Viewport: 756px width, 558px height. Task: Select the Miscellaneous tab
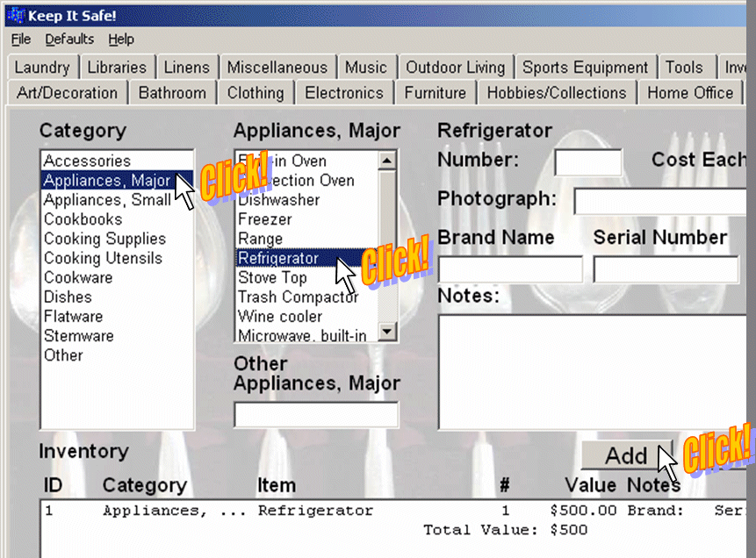[277, 68]
